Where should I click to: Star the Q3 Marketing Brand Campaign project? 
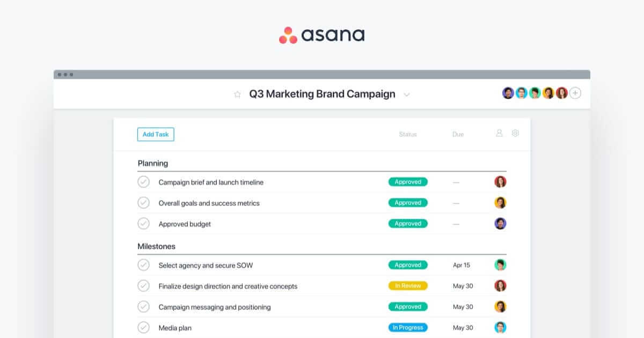tap(237, 94)
